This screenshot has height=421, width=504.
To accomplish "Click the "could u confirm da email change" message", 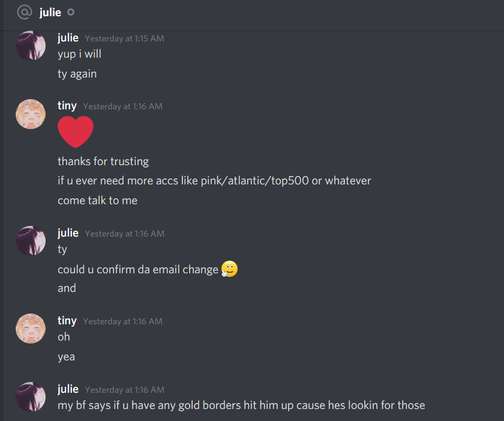I will point(138,269).
